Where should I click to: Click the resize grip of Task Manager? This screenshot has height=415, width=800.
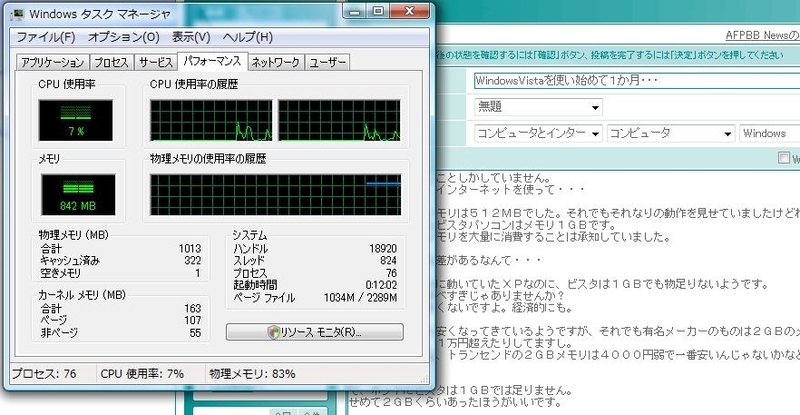point(424,379)
